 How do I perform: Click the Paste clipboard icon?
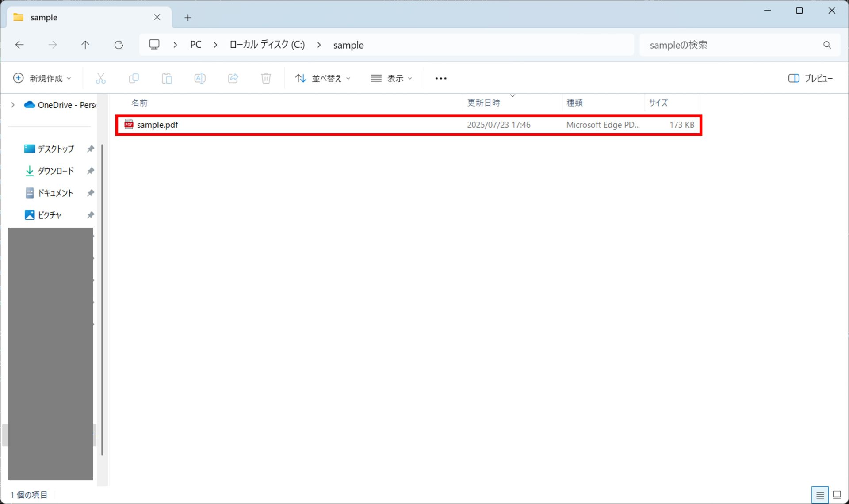click(167, 78)
